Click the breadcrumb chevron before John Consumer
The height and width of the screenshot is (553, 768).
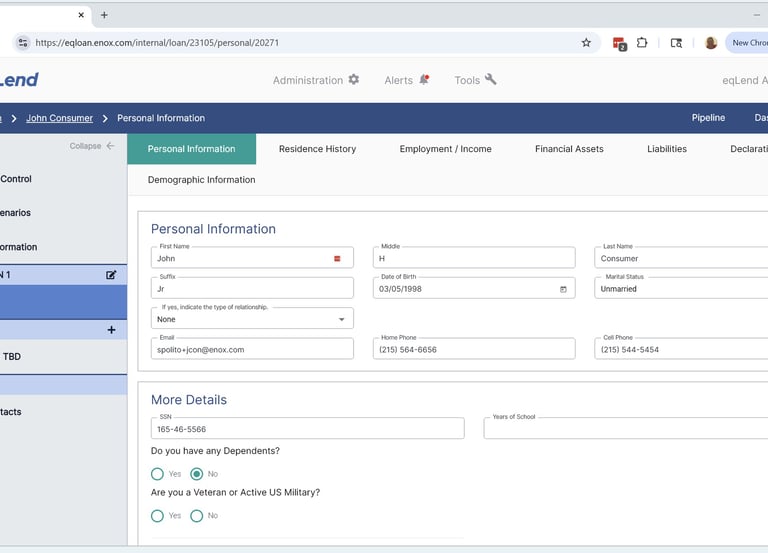click(x=14, y=119)
